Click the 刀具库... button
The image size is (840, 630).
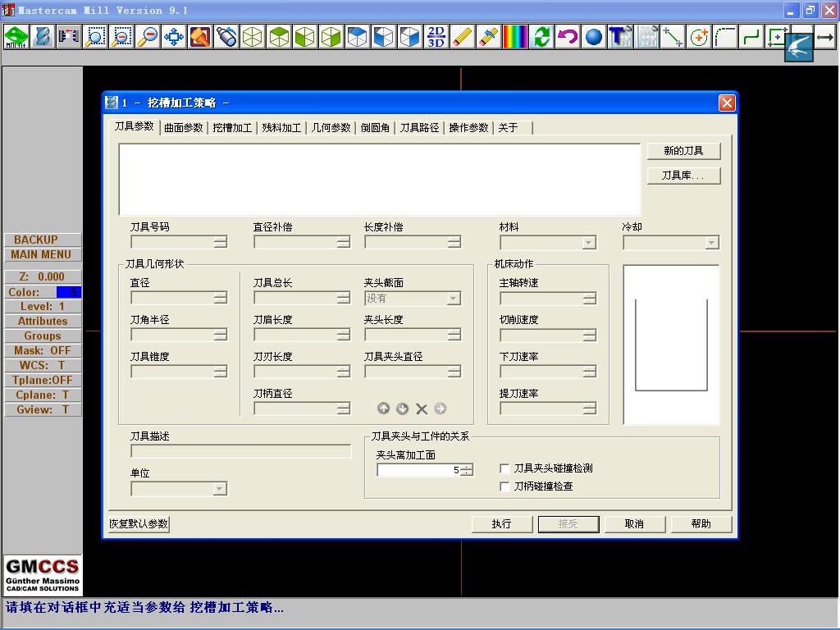point(683,176)
